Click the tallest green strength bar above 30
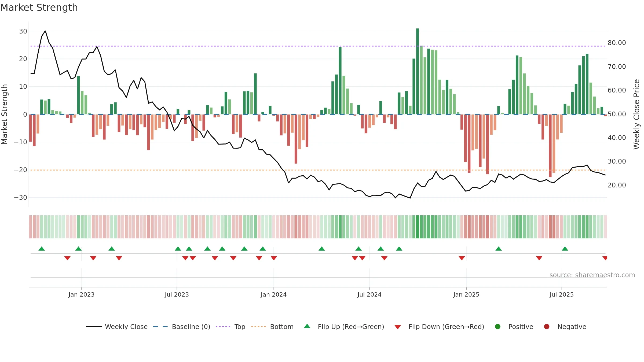The width and height of the screenshot is (644, 362). (418, 71)
